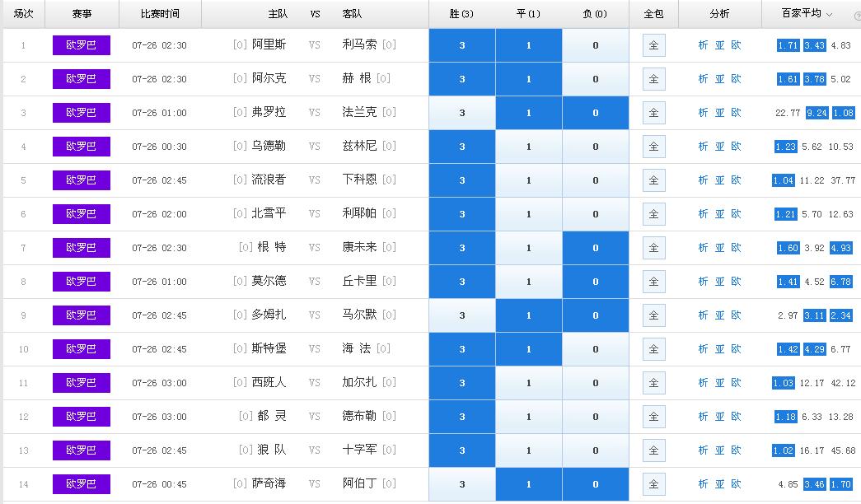Click the 平(1) column header
Viewport: 861px width, 504px height.
point(528,14)
